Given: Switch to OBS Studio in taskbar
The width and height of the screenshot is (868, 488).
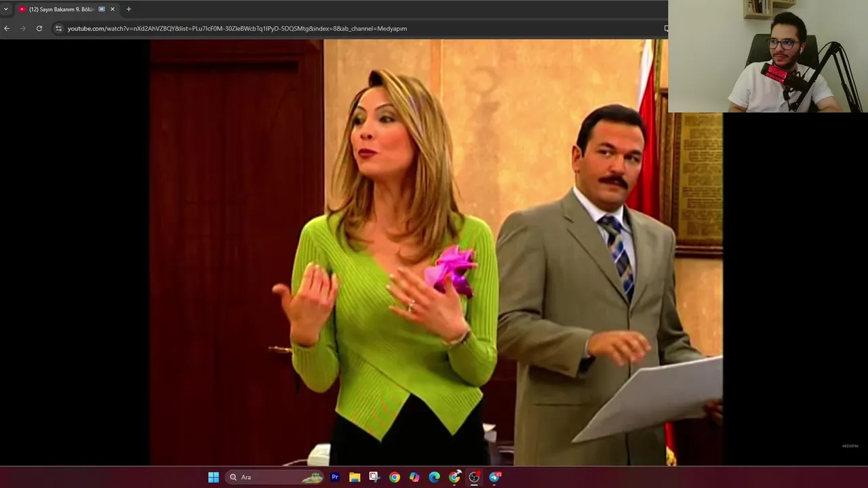Looking at the screenshot, I should pyautogui.click(x=475, y=477).
